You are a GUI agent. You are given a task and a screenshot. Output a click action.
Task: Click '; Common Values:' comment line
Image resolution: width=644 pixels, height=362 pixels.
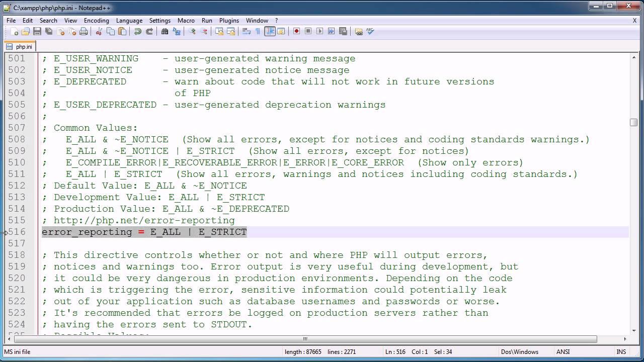[90, 128]
